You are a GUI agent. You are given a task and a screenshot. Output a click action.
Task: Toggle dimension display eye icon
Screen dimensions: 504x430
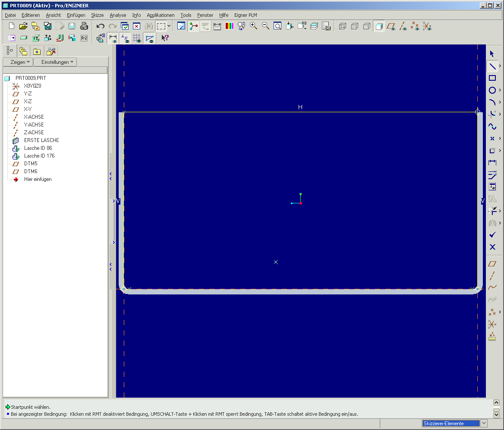(113, 38)
